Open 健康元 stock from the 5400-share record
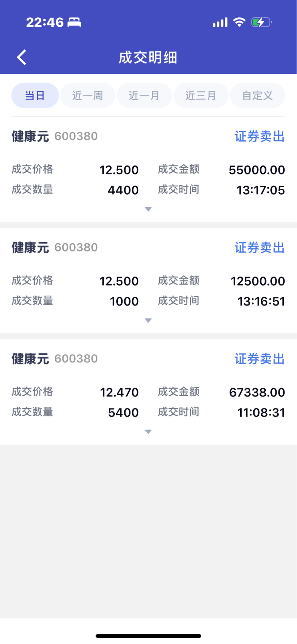The width and height of the screenshot is (297, 644). [x=30, y=359]
